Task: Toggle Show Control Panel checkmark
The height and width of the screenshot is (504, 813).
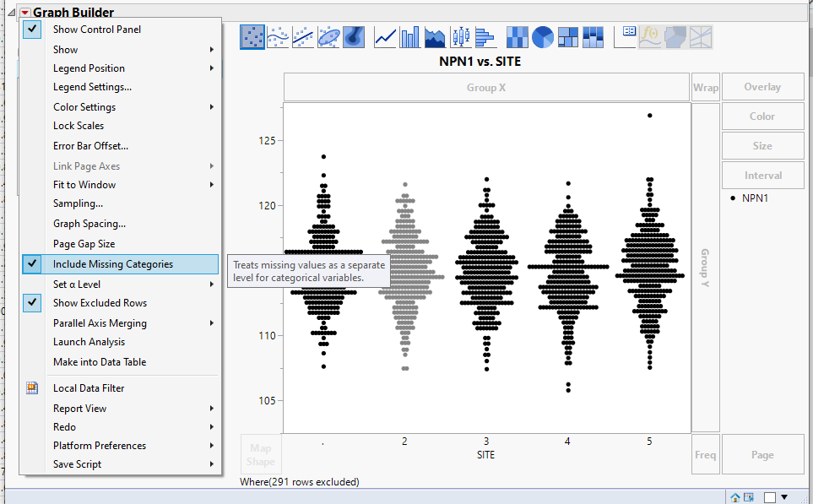Action: click(x=32, y=29)
